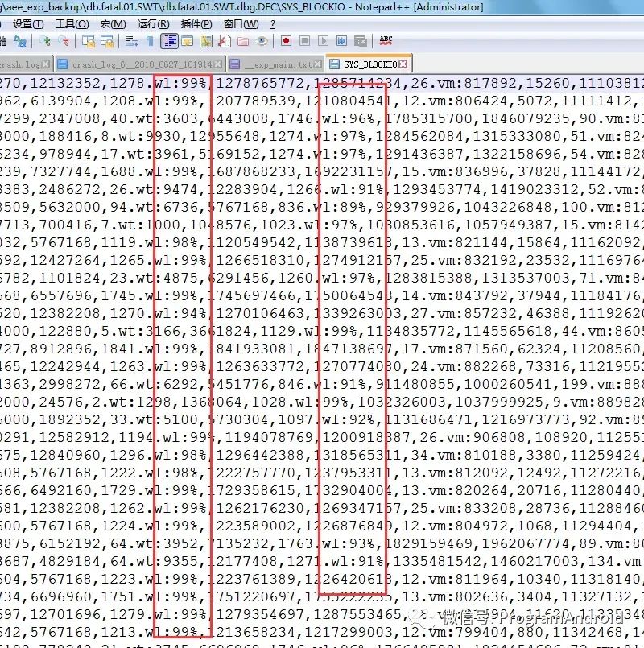Click the text wl:96% in third line

click(348, 119)
